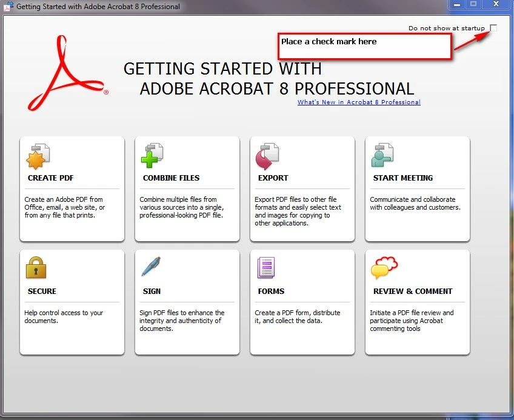
Task: Click 'Combine multiple files from various sources' description
Action: point(182,207)
